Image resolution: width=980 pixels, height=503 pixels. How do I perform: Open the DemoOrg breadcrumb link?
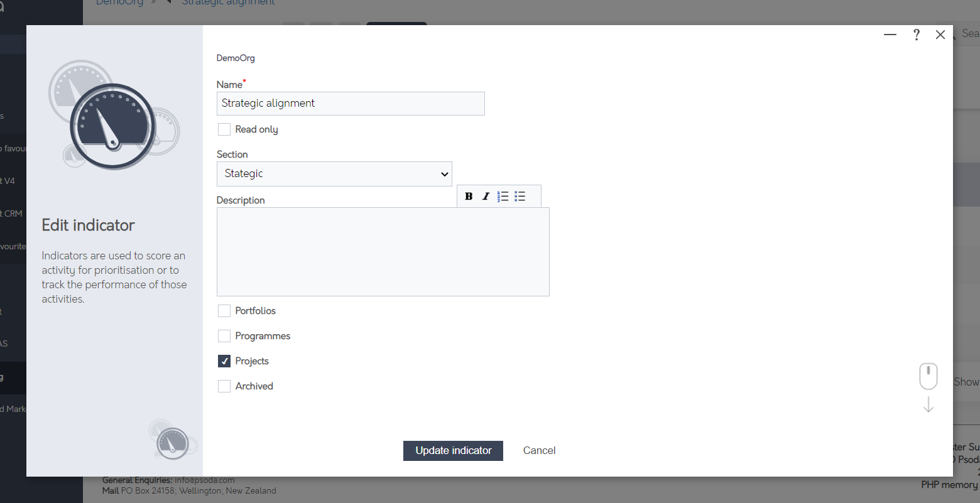119,3
